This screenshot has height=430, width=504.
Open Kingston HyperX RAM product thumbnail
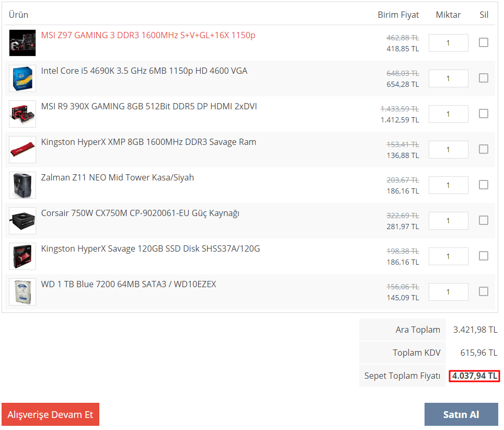tap(22, 150)
